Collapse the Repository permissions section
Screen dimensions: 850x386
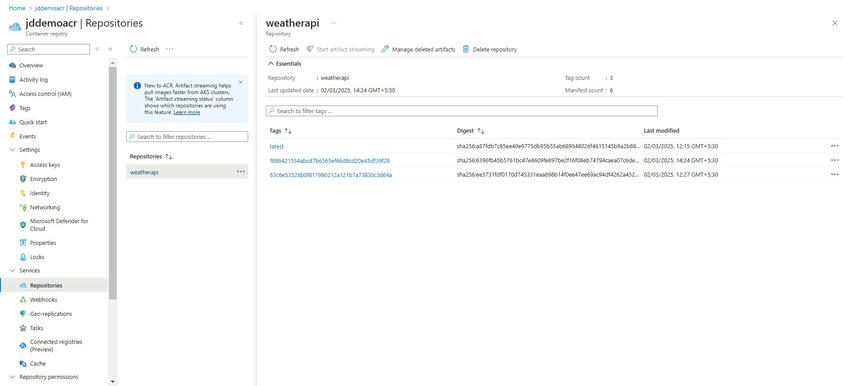12,377
